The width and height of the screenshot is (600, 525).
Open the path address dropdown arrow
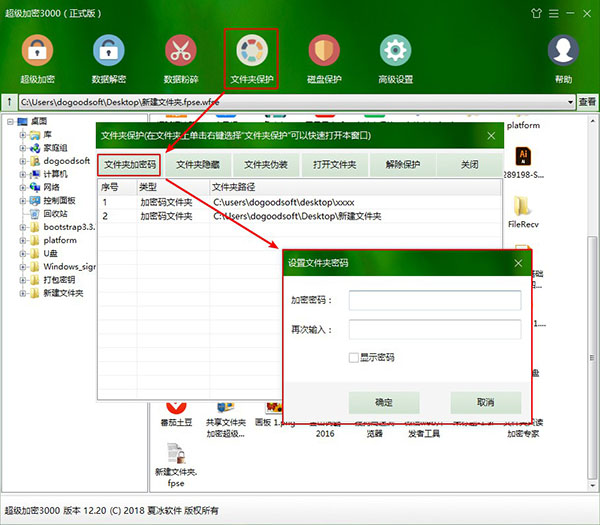coord(570,102)
